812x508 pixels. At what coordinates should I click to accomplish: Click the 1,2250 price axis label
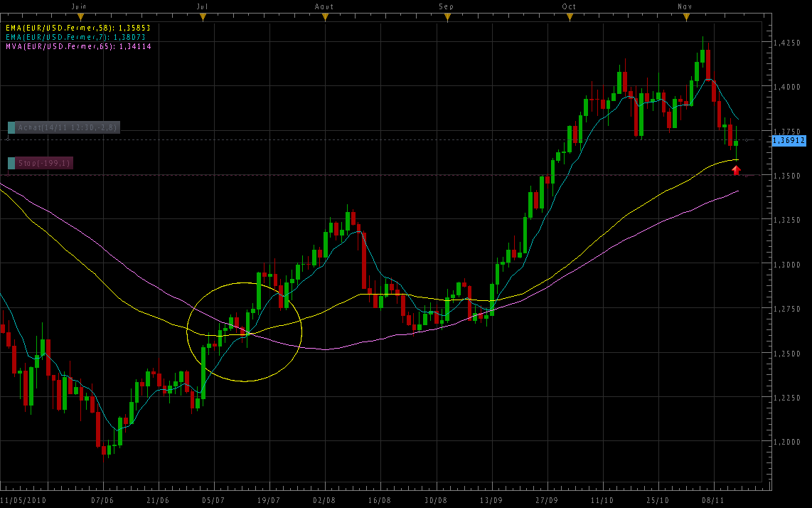(787, 398)
